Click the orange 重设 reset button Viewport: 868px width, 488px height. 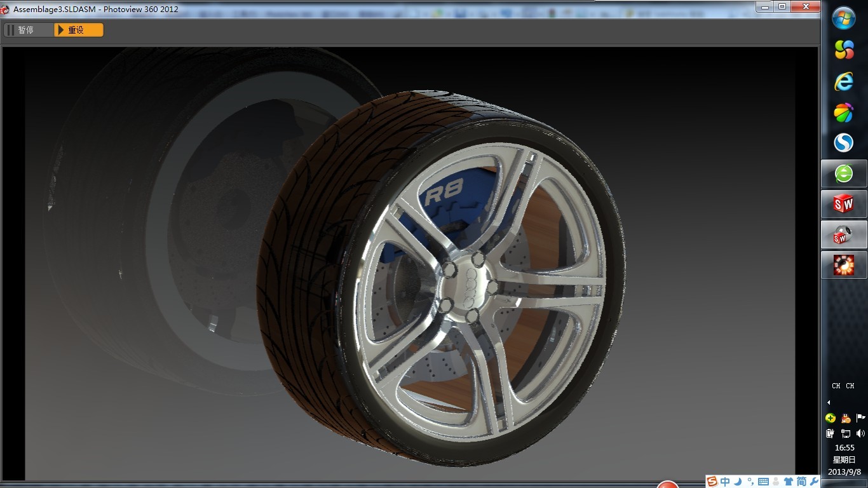78,30
